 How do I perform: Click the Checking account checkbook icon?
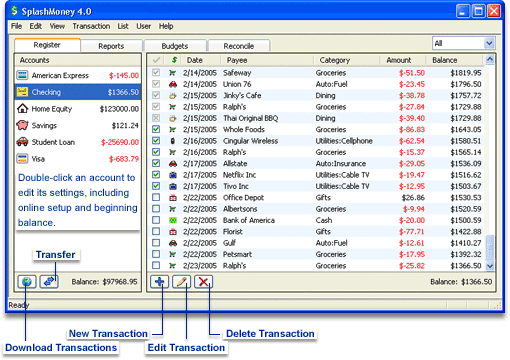click(22, 92)
